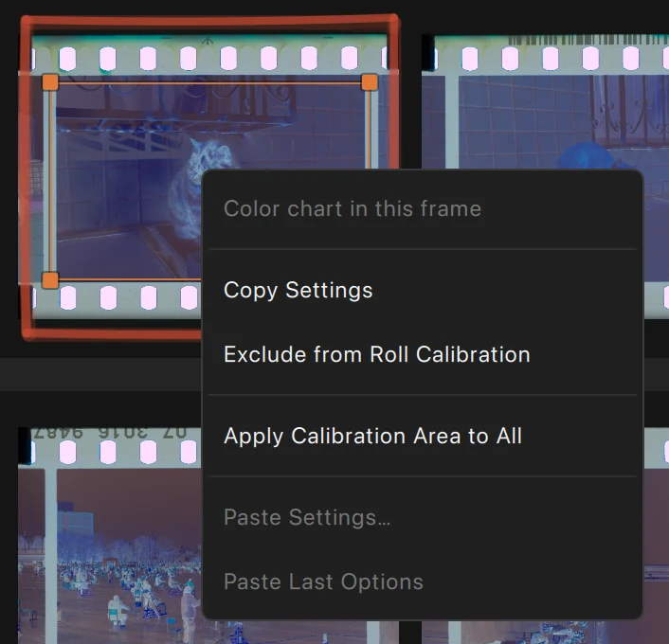Click the Paste Last Options entry

pos(423,582)
